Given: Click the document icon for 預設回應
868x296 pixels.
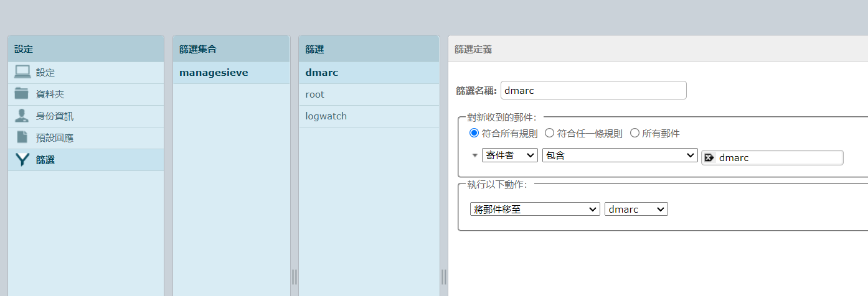Looking at the screenshot, I should pyautogui.click(x=22, y=137).
